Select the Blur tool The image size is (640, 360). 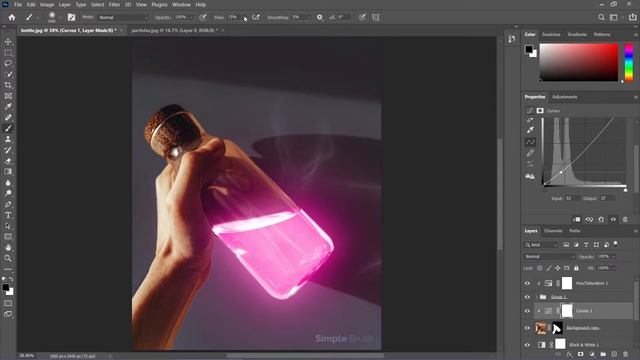pyautogui.click(x=8, y=182)
